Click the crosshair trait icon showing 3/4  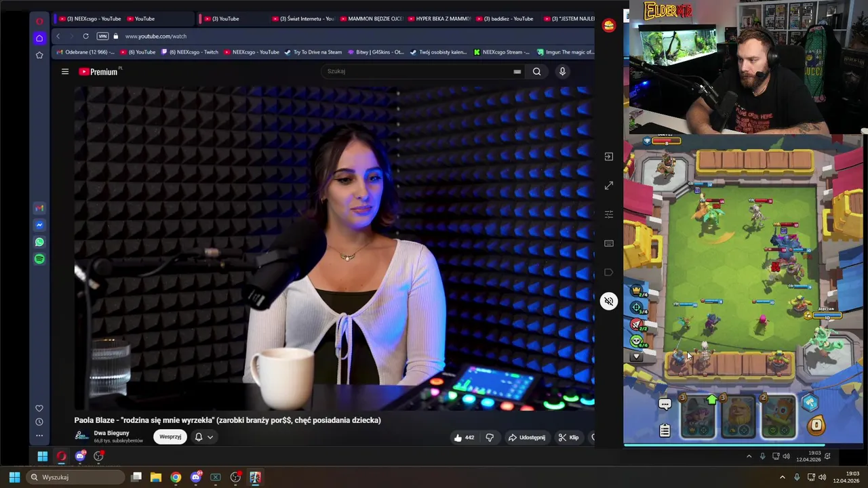point(637,308)
